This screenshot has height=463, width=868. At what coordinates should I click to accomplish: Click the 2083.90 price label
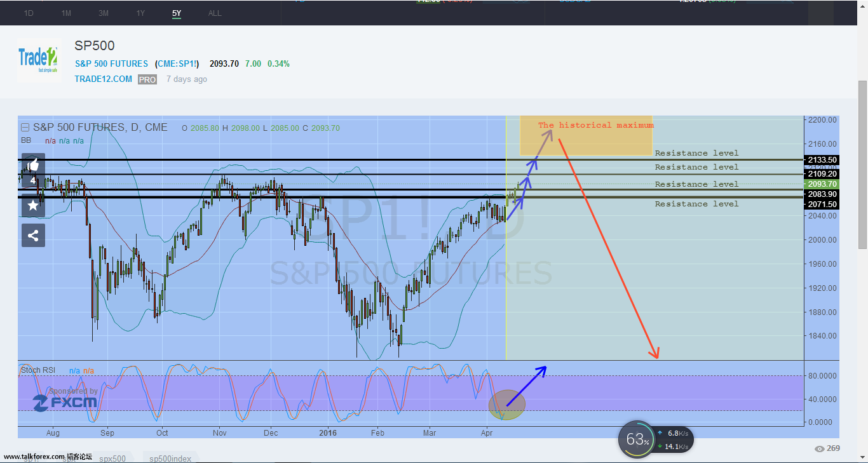(x=820, y=194)
